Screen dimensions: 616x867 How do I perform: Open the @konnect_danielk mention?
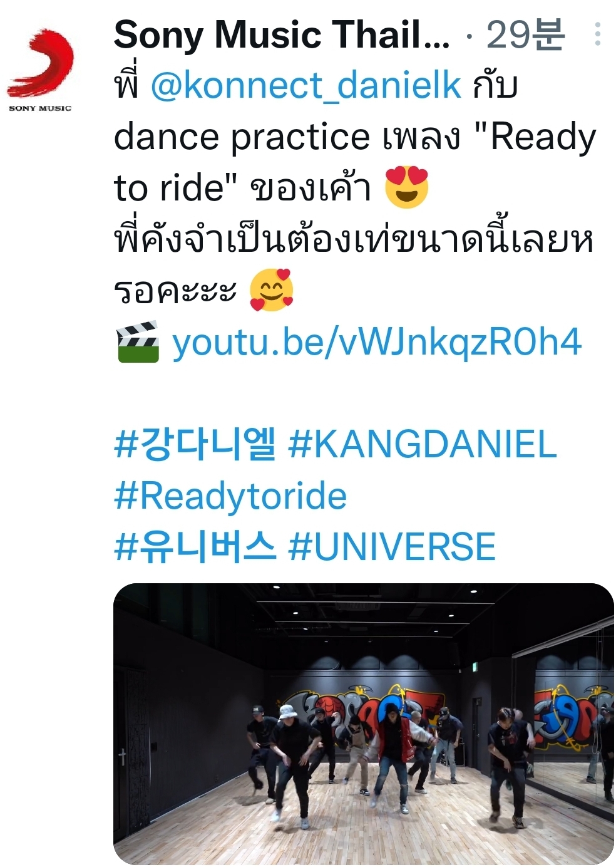pos(306,85)
